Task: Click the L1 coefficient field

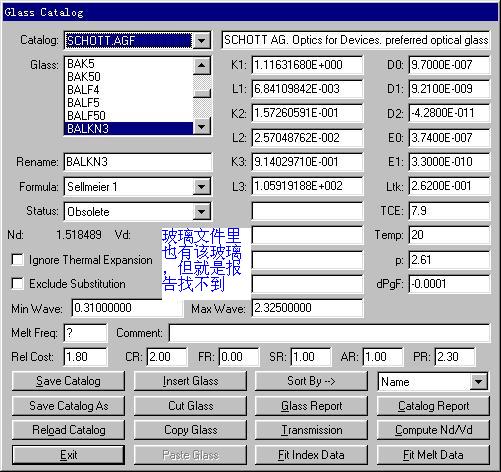Action: click(307, 89)
